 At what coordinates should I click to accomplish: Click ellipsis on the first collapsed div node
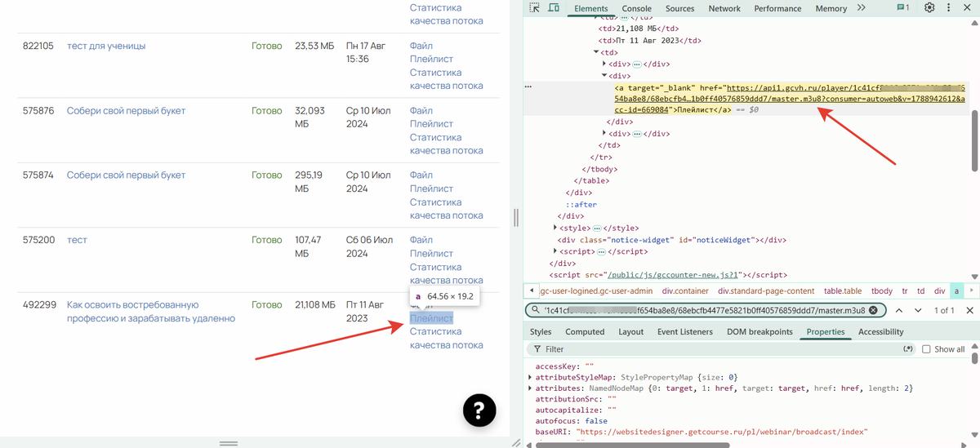pos(636,64)
